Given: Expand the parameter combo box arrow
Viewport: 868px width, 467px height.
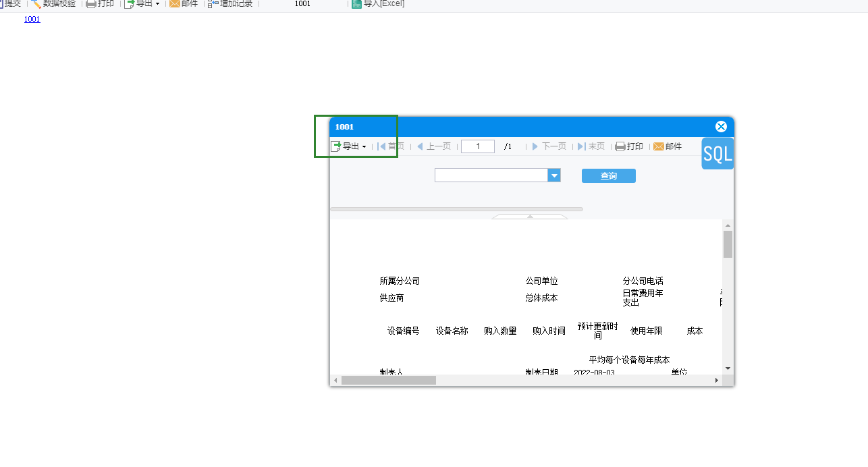Looking at the screenshot, I should (554, 175).
